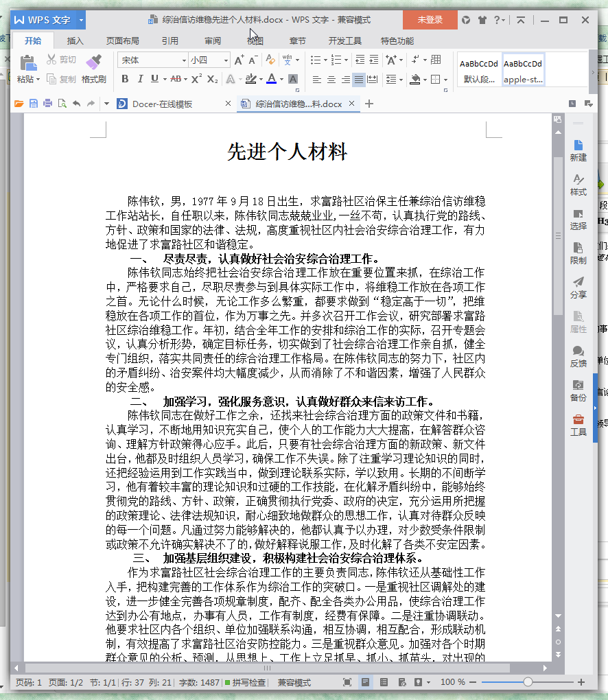Screen dimensions: 608x700
Task: Click the font color red A swatch
Action: (272, 79)
